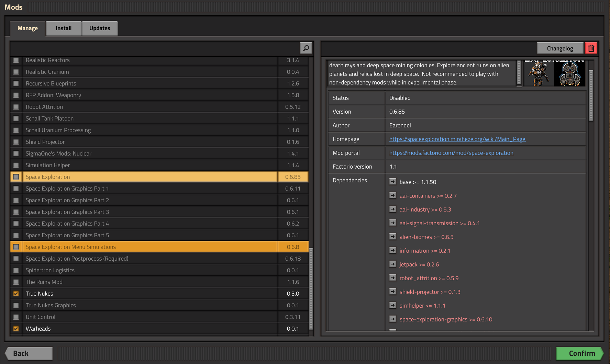610x364 pixels.
Task: Select Space Exploration Graphics Part 3
Action: tap(159, 212)
